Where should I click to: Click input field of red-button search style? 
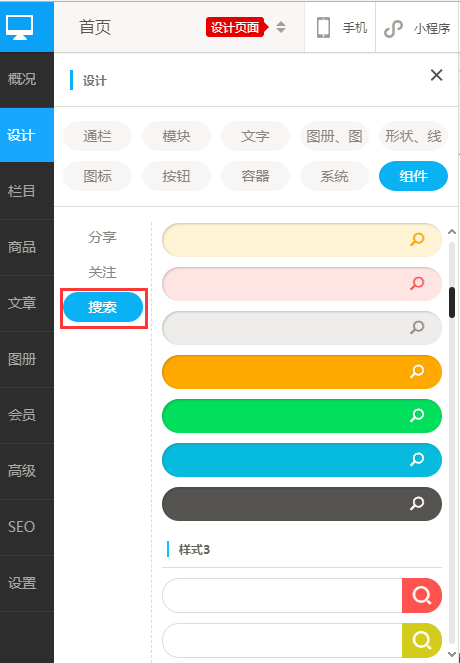282,595
